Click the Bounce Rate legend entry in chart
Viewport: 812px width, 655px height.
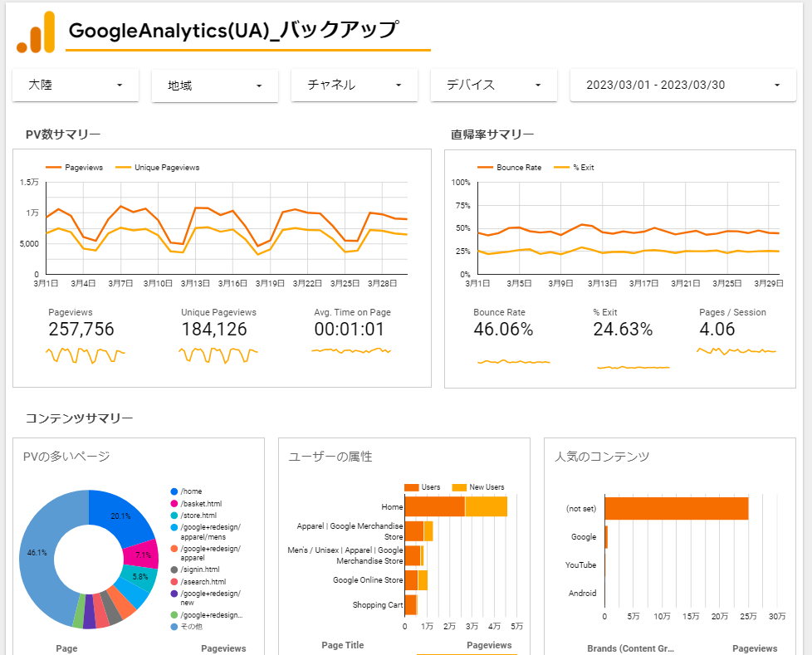(x=509, y=167)
